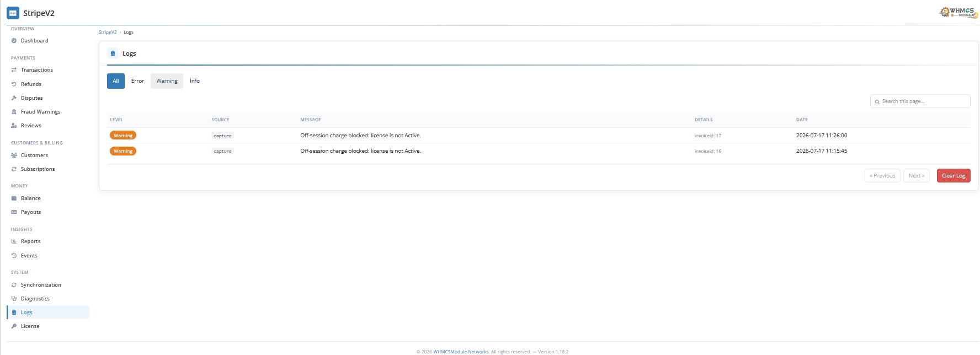Click the Reports chart icon
980x355 pixels.
click(x=14, y=241)
